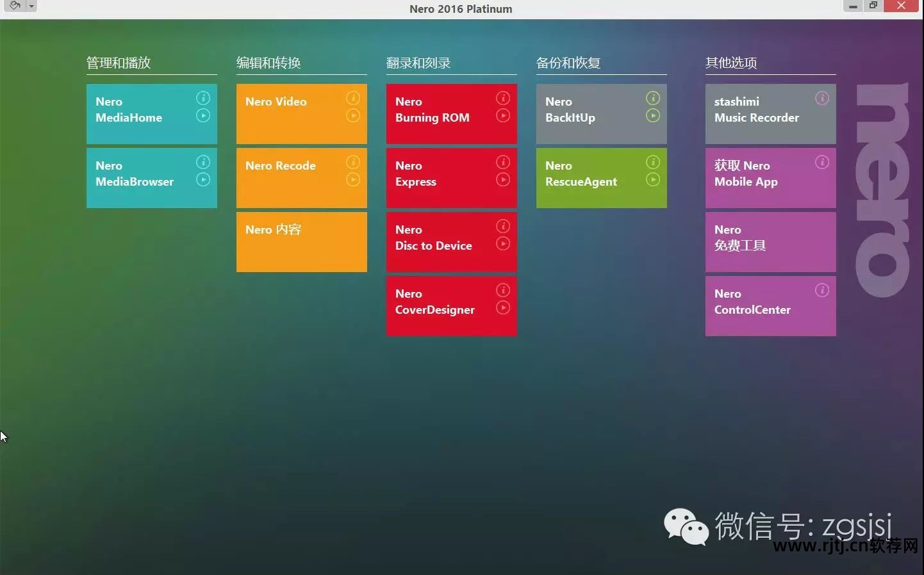
Task: Launch the Nero MediaHome tile
Action: tap(152, 114)
